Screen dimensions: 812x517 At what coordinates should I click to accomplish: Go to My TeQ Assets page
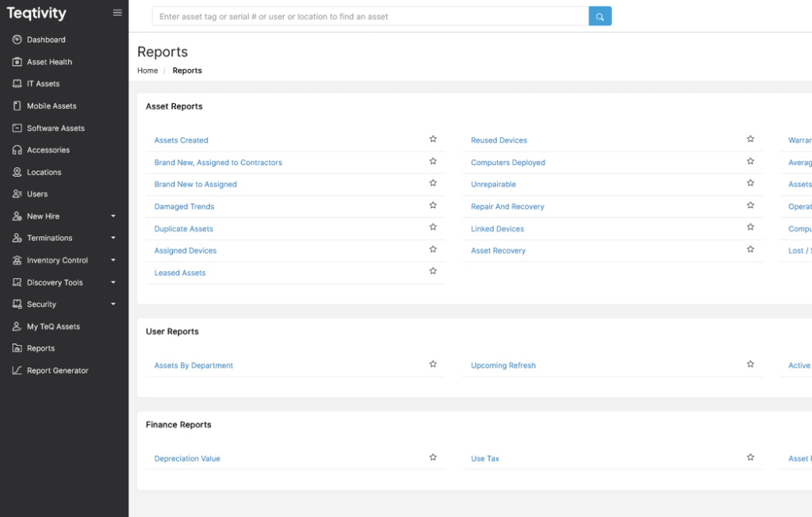click(x=53, y=326)
